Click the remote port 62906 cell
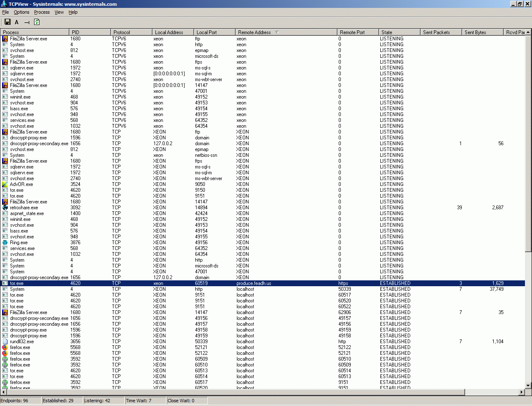532x406 pixels. [x=345, y=312]
